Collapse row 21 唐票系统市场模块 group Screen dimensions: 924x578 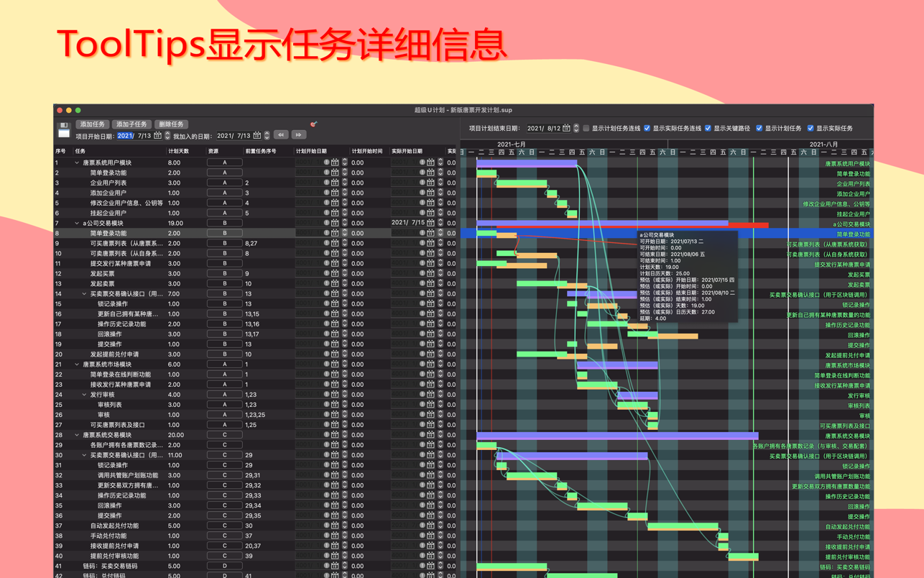coord(77,364)
